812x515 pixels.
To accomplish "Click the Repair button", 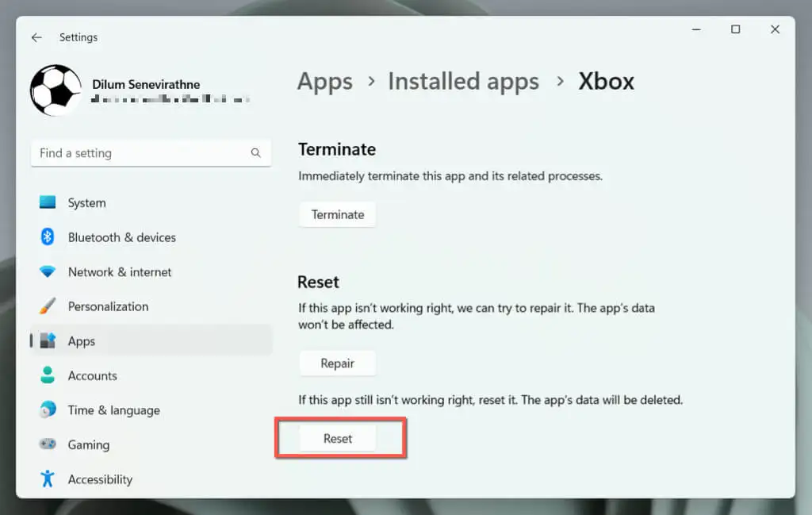I will tap(338, 363).
